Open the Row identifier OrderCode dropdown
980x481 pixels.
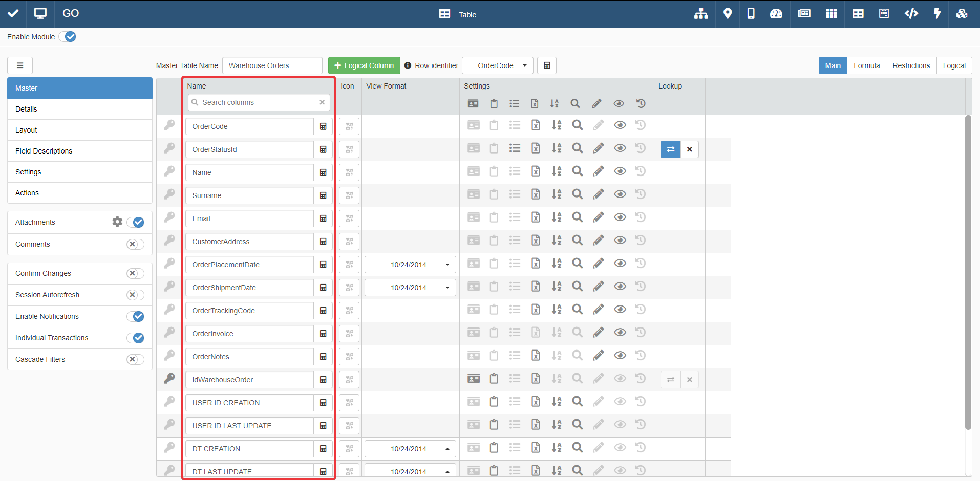pos(497,65)
